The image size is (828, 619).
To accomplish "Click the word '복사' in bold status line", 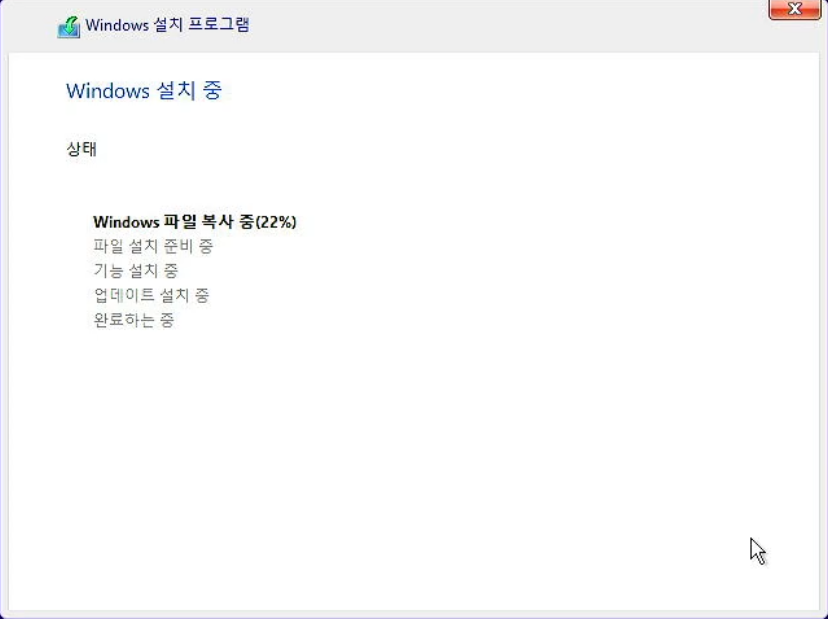I will point(217,222).
